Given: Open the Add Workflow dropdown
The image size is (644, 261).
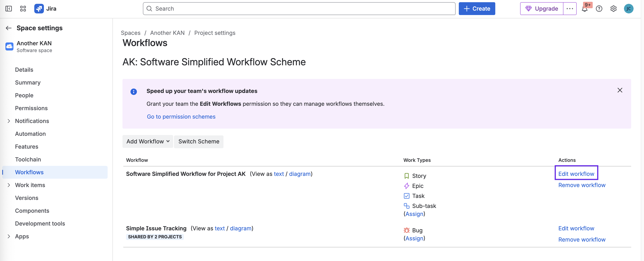Looking at the screenshot, I should coord(148,141).
